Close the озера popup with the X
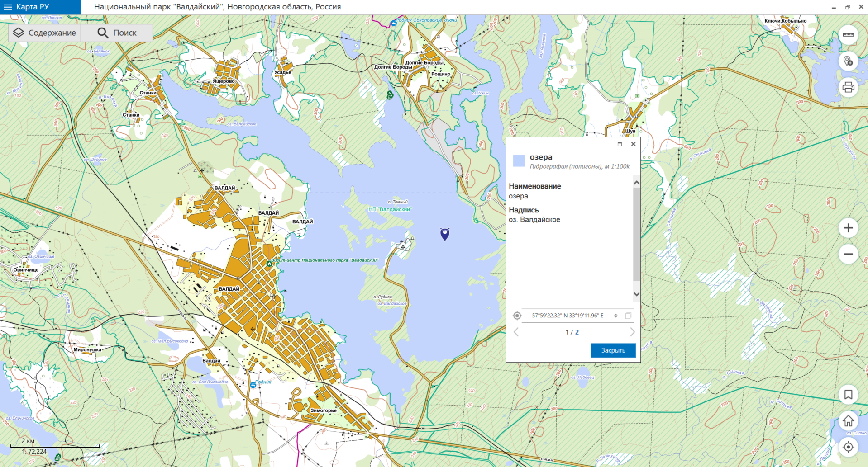The width and height of the screenshot is (868, 467). [x=633, y=144]
